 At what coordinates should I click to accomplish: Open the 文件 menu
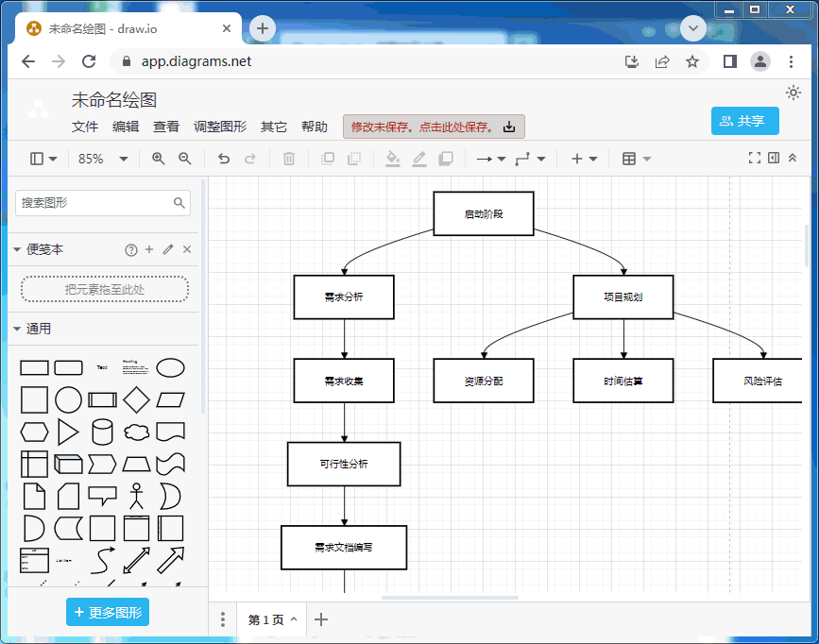[85, 127]
